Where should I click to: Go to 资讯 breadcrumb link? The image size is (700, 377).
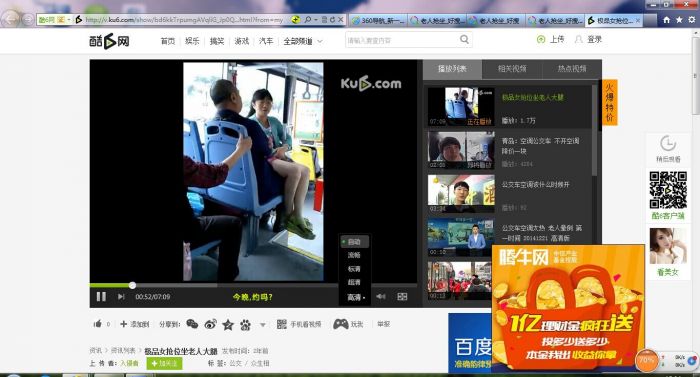[96, 351]
